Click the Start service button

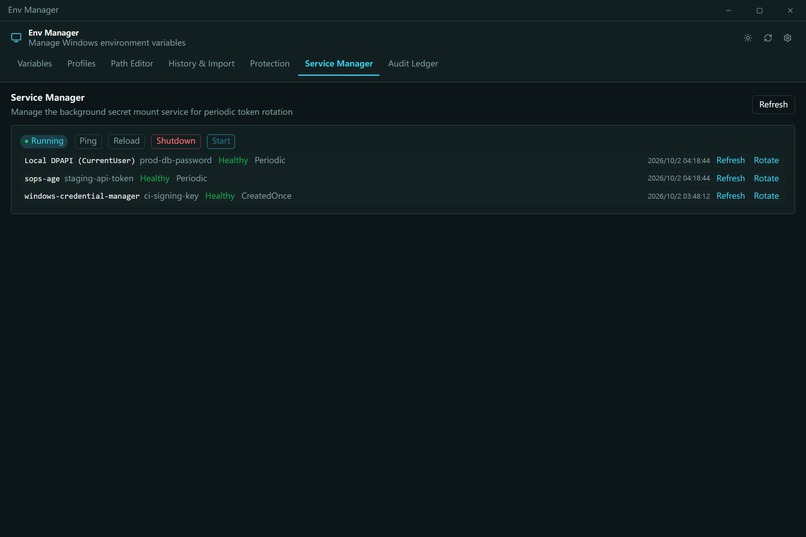tap(221, 141)
